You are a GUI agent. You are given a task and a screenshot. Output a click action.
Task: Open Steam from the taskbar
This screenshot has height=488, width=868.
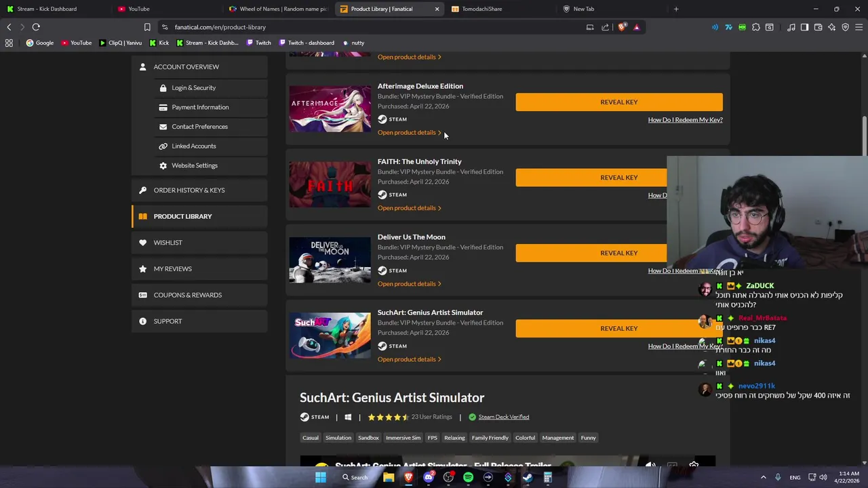coord(528,477)
